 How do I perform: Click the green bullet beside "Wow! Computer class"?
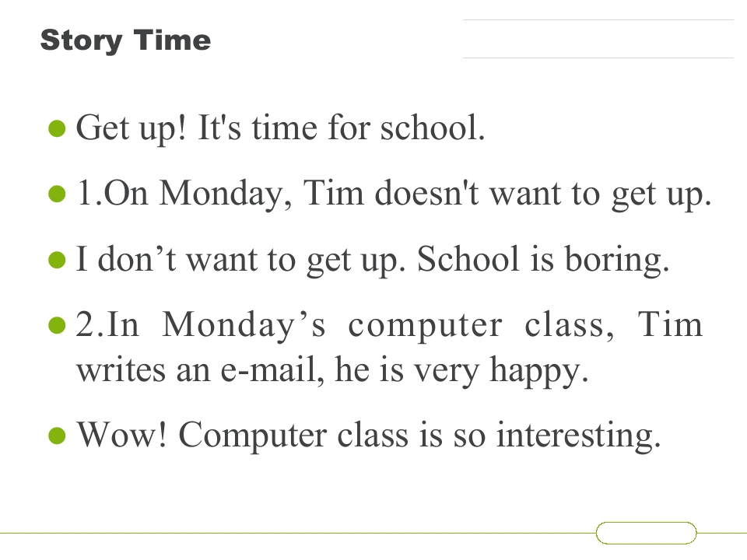pos(57,436)
